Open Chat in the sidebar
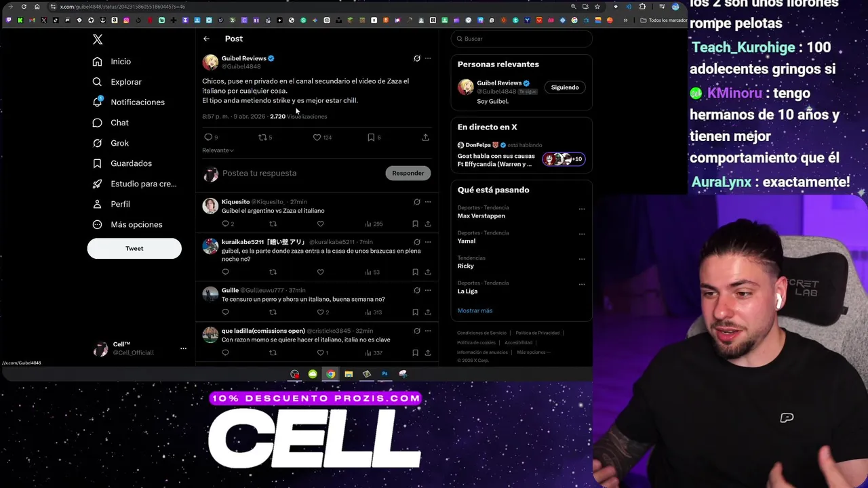 tap(111, 123)
